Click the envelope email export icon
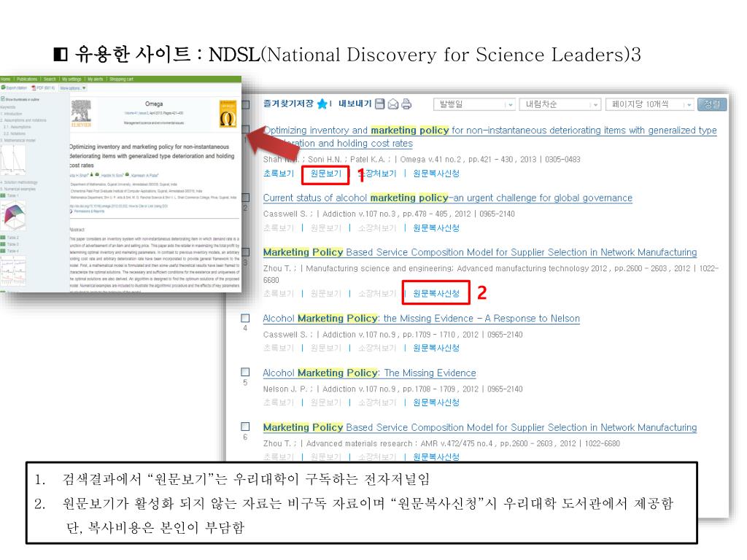The height and width of the screenshot is (560, 747). coord(393,104)
